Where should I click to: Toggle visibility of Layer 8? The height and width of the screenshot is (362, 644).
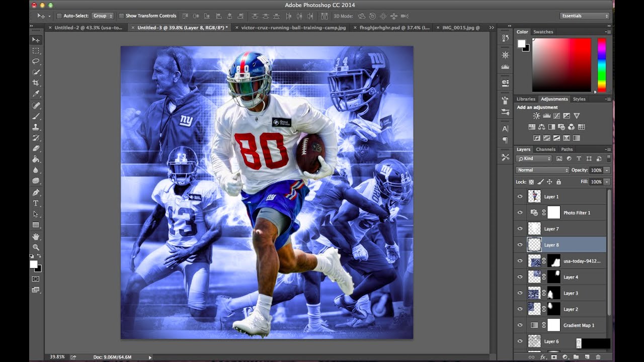[520, 245]
